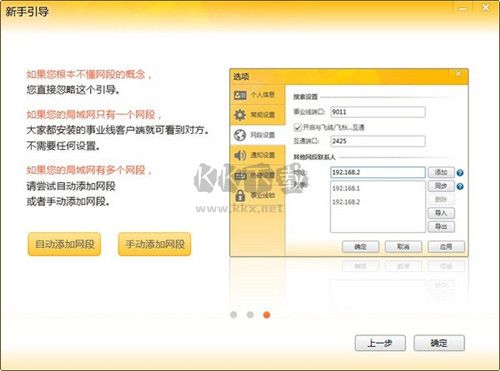This screenshot has width=500, height=371.
Task: Click 确定 inside the 选项 dialog
Action: [x=360, y=247]
